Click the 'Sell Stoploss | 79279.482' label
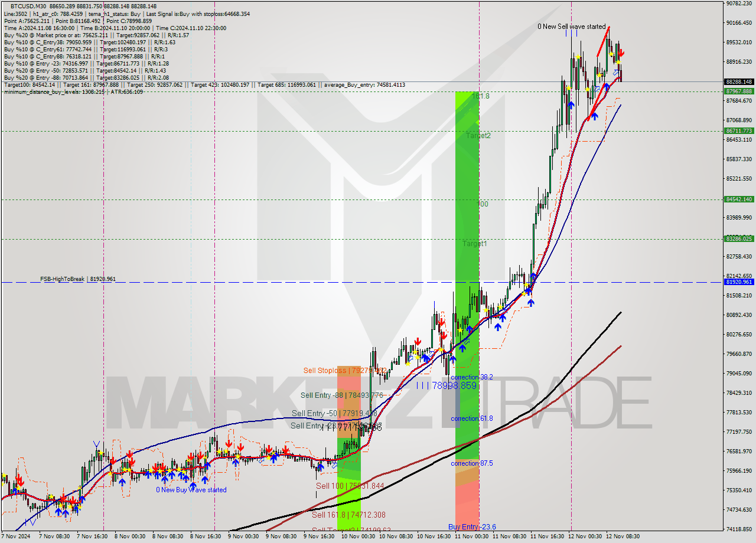Image resolution: width=756 pixels, height=543 pixels. pyautogui.click(x=344, y=371)
